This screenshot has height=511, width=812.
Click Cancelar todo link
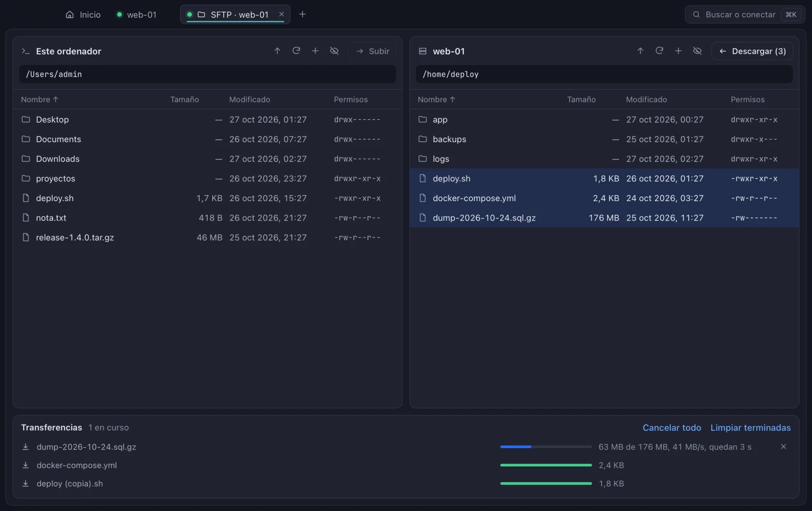672,427
